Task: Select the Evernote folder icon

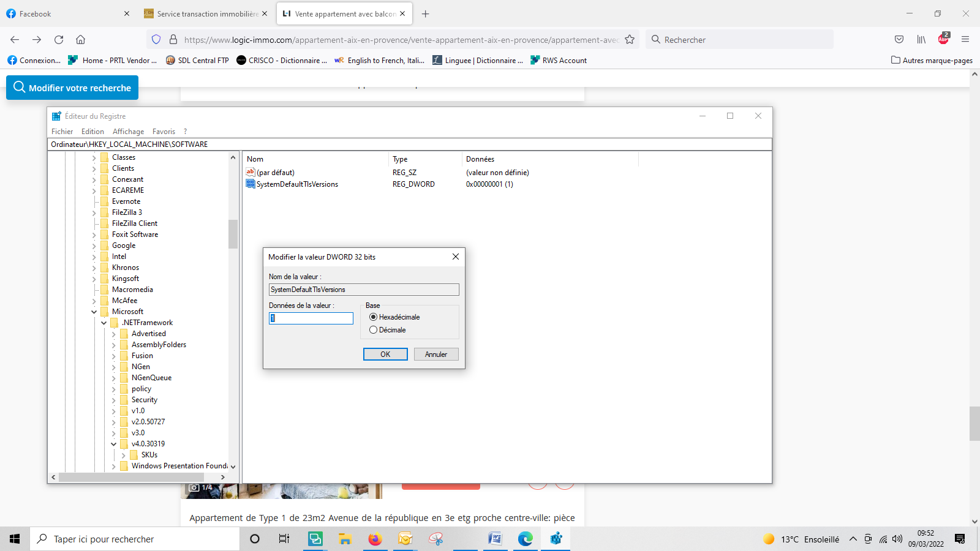Action: (105, 201)
